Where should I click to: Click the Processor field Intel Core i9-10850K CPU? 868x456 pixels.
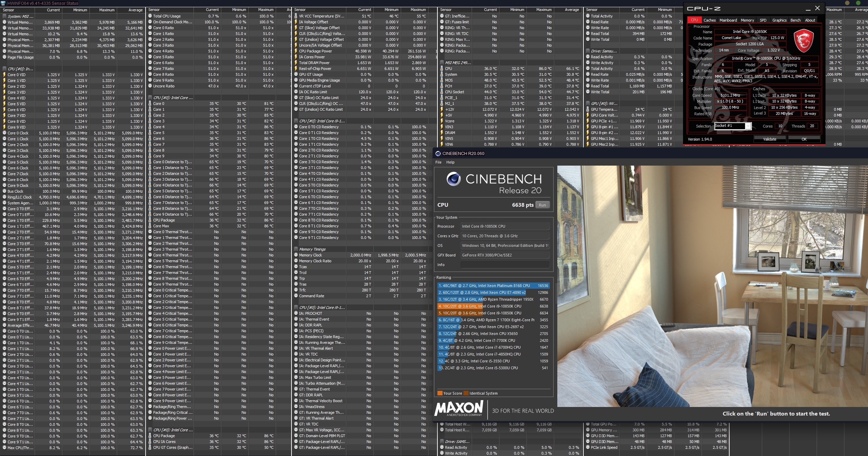(x=505, y=226)
